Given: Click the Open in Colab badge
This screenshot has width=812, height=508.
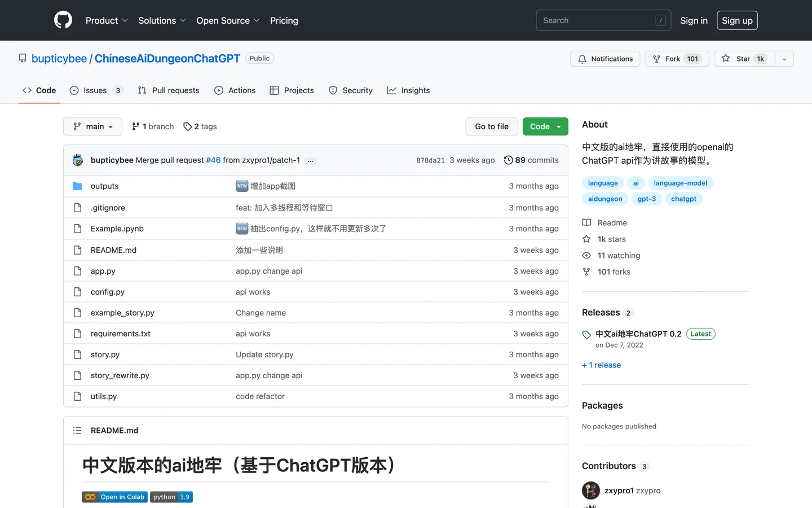Looking at the screenshot, I should tap(114, 497).
